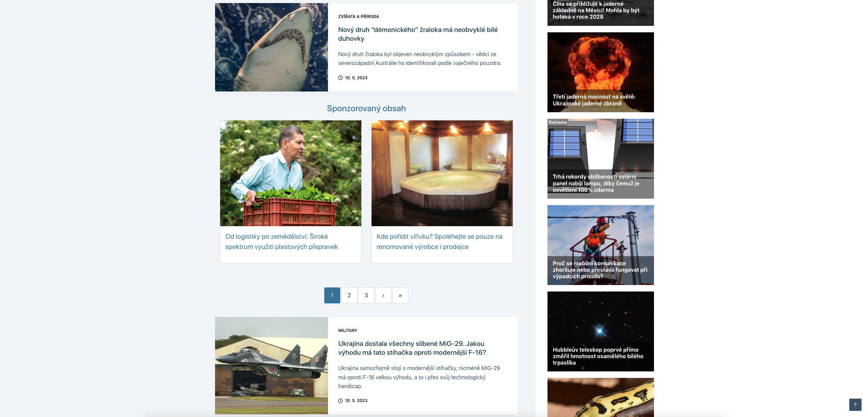
Task: Open sponsored link Kde pořídit vířivku
Action: click(x=440, y=241)
